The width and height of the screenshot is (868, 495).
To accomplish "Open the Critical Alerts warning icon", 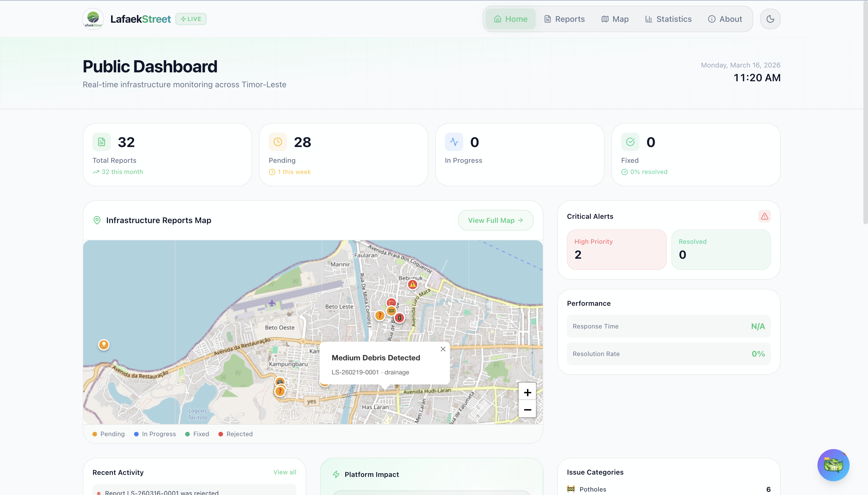I will [x=765, y=216].
